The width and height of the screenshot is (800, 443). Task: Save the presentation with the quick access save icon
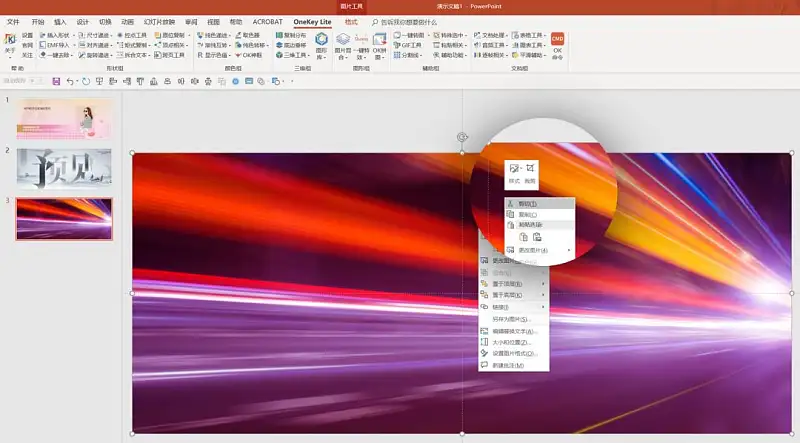pyautogui.click(x=56, y=81)
